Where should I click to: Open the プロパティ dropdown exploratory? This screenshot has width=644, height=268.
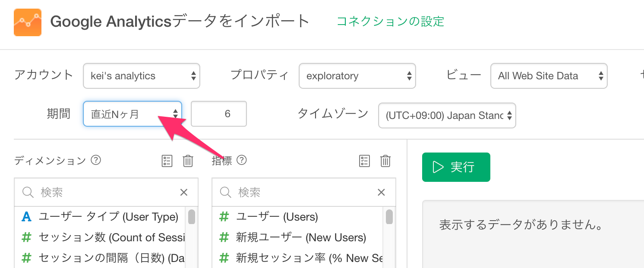click(357, 76)
